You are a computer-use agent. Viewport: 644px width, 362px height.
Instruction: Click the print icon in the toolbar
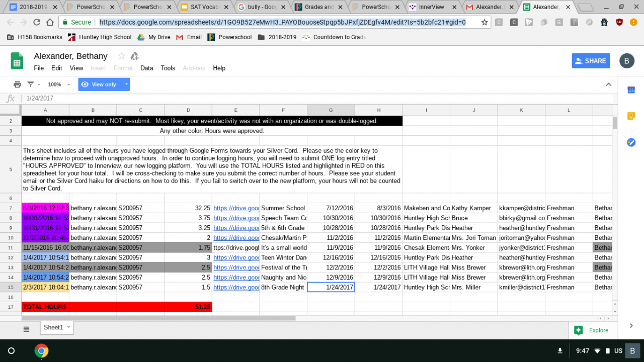(17, 84)
